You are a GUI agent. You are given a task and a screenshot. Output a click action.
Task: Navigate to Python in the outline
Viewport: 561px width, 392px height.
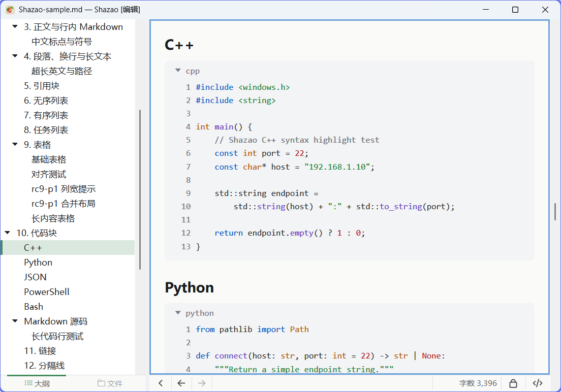tap(38, 263)
